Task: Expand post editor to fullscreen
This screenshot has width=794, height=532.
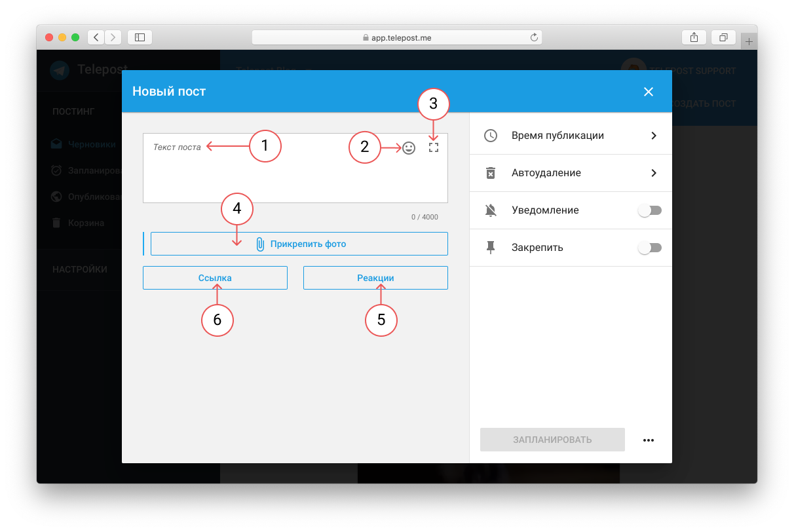Action: pos(433,147)
